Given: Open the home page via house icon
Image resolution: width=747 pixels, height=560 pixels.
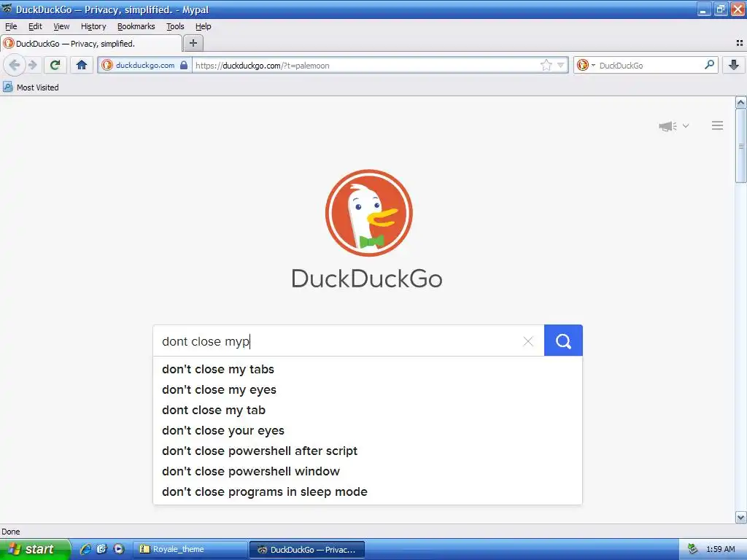Looking at the screenshot, I should [x=82, y=65].
